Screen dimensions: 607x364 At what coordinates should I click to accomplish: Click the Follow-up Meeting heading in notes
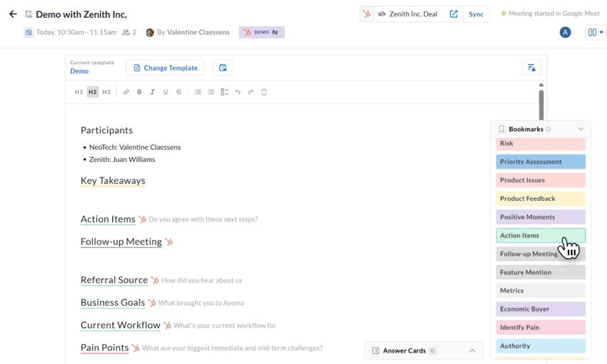point(121,242)
